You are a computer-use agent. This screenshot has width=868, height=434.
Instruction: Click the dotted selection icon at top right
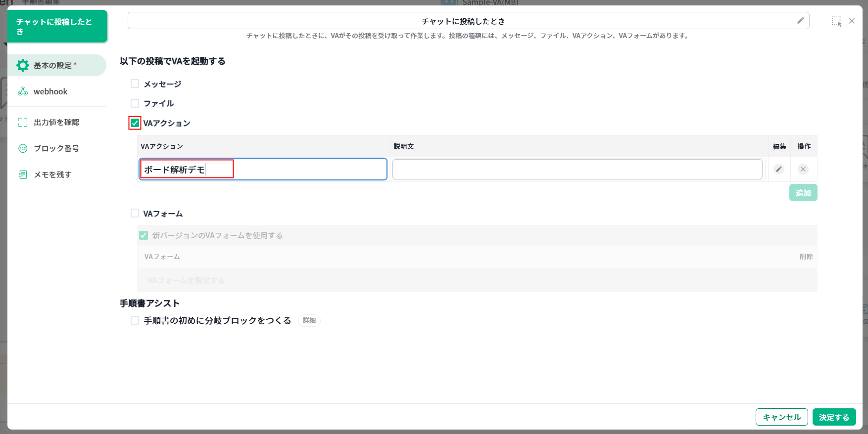pyautogui.click(x=836, y=21)
